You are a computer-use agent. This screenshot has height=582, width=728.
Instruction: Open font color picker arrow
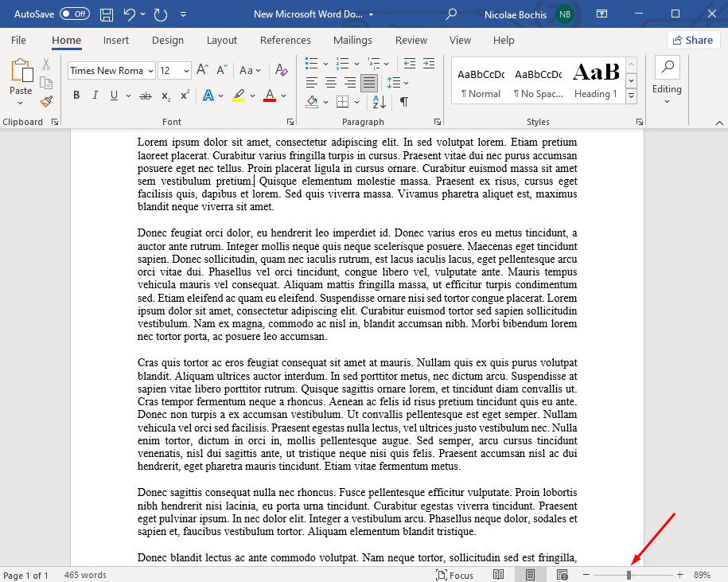pyautogui.click(x=284, y=96)
